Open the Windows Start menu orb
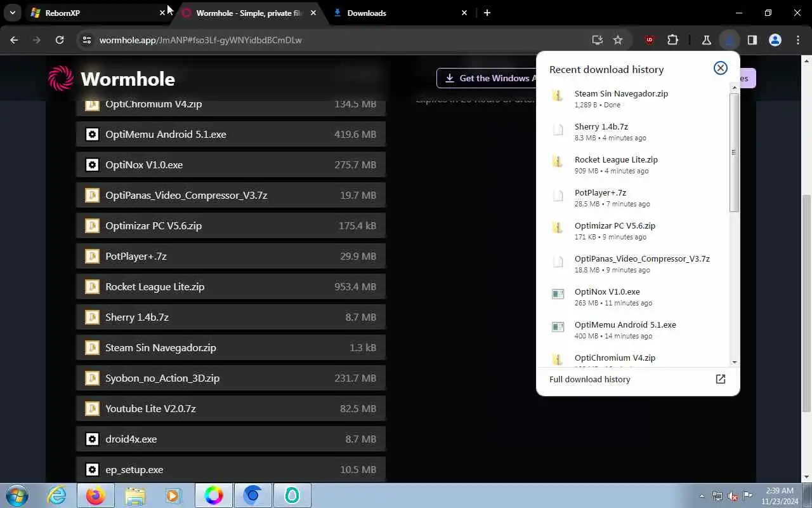Image resolution: width=812 pixels, height=508 pixels. click(17, 495)
